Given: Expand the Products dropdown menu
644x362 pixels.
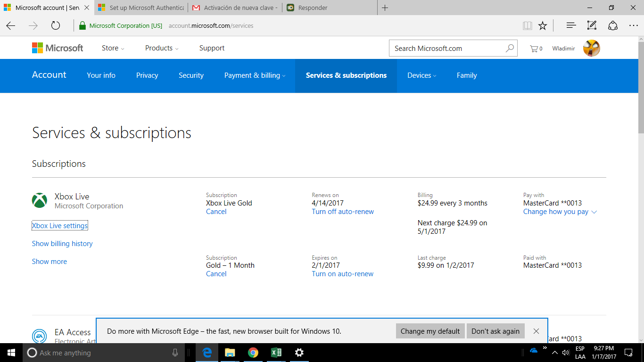Looking at the screenshot, I should click(162, 48).
